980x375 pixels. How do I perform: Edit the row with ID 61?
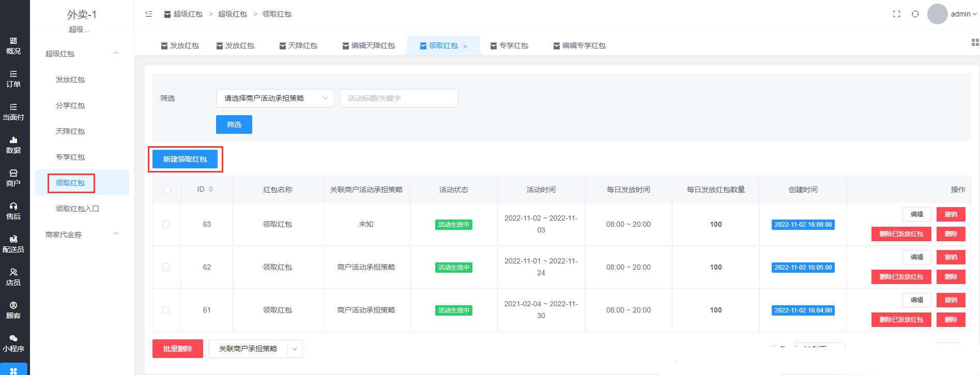tap(917, 300)
